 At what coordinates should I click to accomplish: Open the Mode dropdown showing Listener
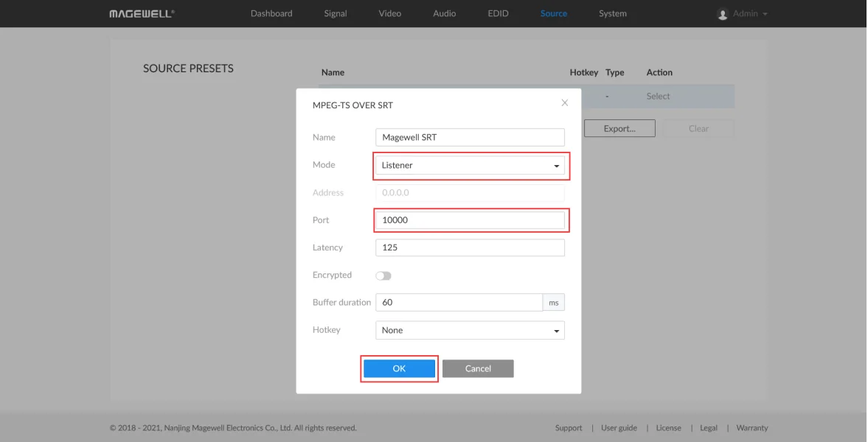470,166
